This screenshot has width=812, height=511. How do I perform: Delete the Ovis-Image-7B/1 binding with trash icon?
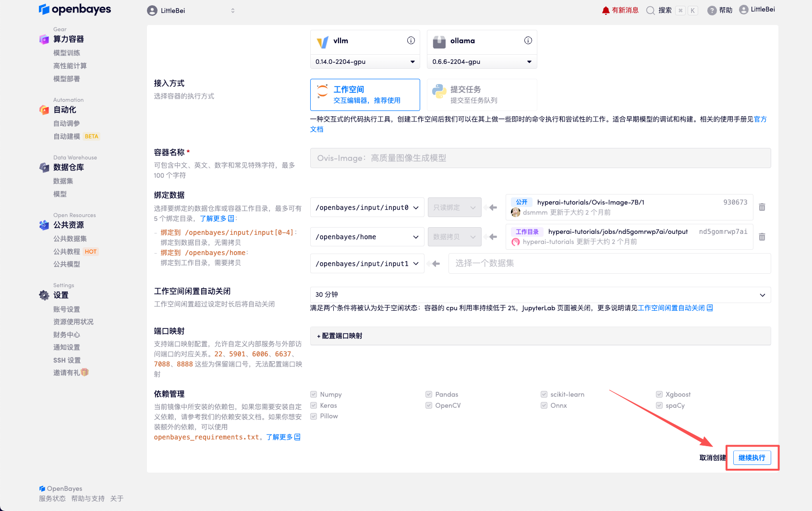762,207
